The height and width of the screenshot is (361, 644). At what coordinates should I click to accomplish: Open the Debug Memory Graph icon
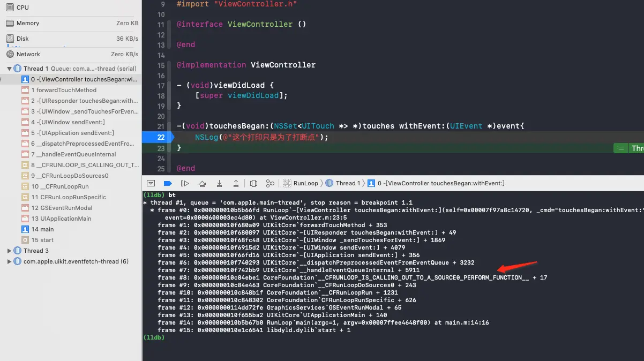pos(270,183)
